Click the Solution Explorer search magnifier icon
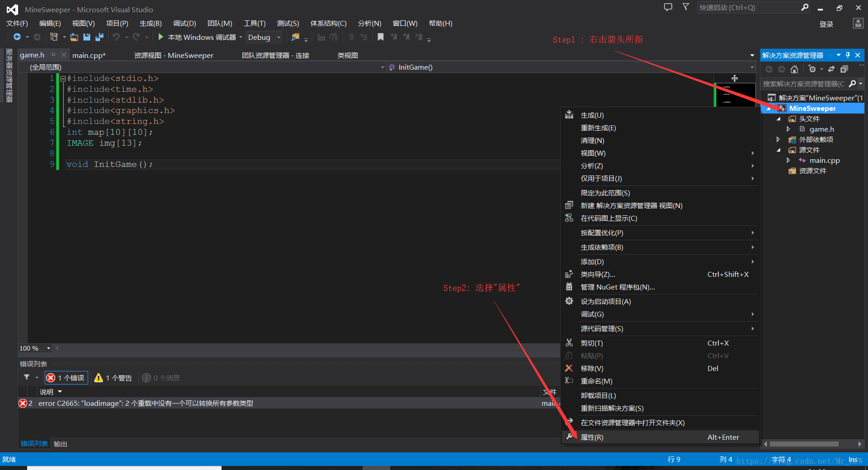This screenshot has height=470, width=868. point(853,83)
